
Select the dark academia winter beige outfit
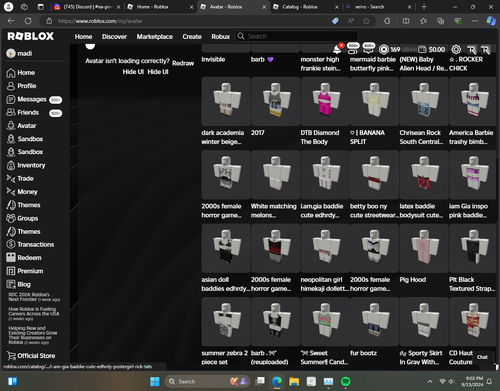coord(226,101)
